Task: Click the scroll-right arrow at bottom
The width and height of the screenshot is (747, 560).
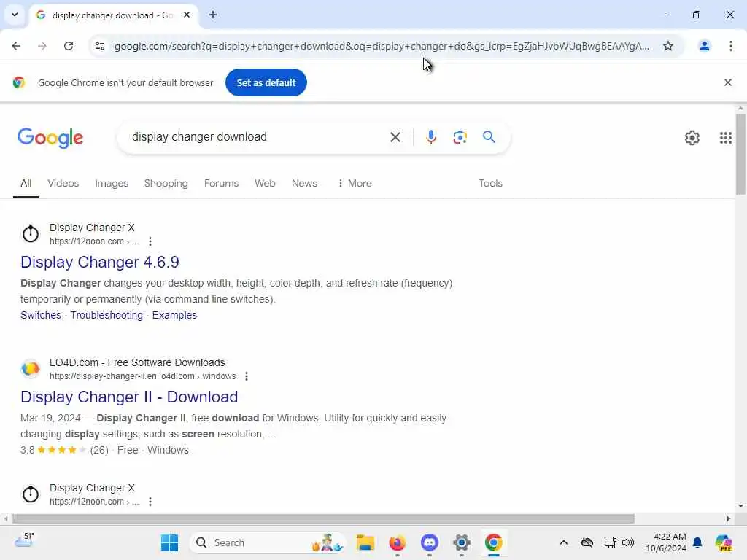Action: (x=729, y=518)
